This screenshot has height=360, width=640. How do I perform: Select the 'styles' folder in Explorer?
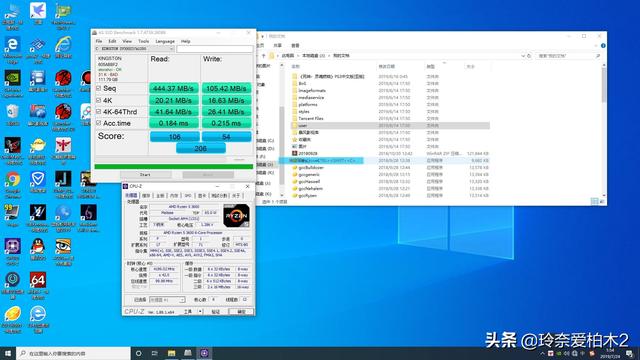point(391,111)
